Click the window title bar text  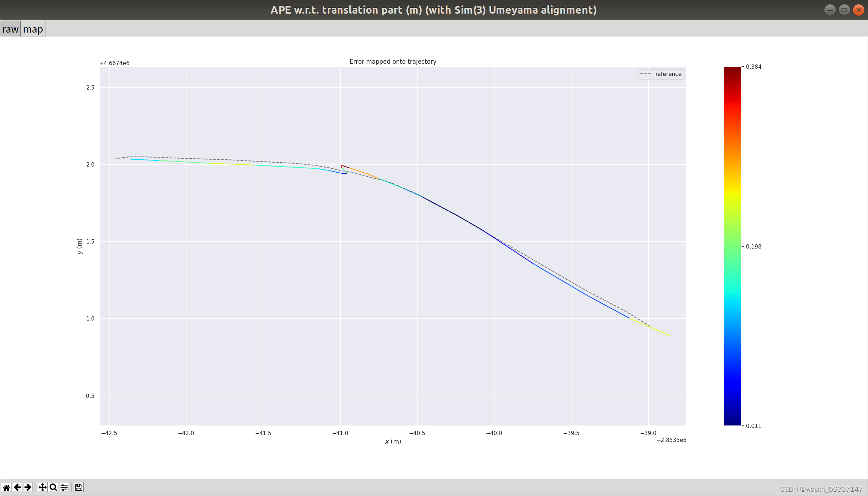pos(433,10)
